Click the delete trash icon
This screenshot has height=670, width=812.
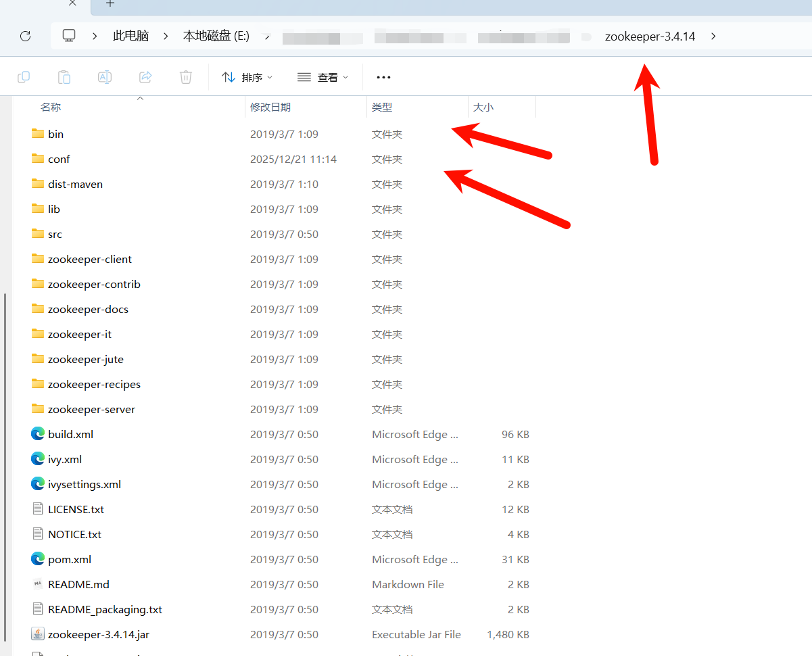[186, 77]
